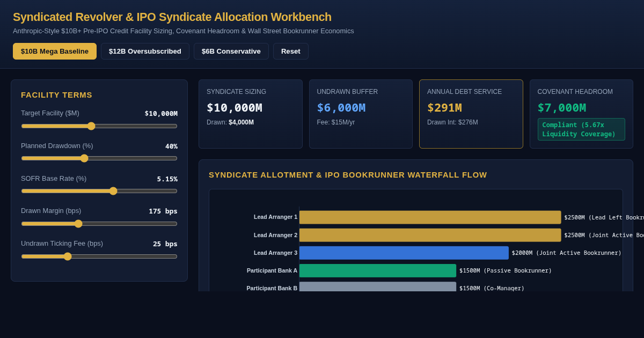Click the $1500M Passive Bookrunner label
644x338 pixels.
tap(506, 270)
